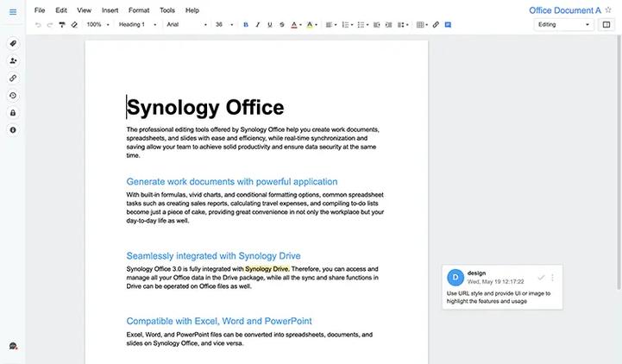The image size is (622, 364).
Task: Open the Insert menu
Action: 110,10
